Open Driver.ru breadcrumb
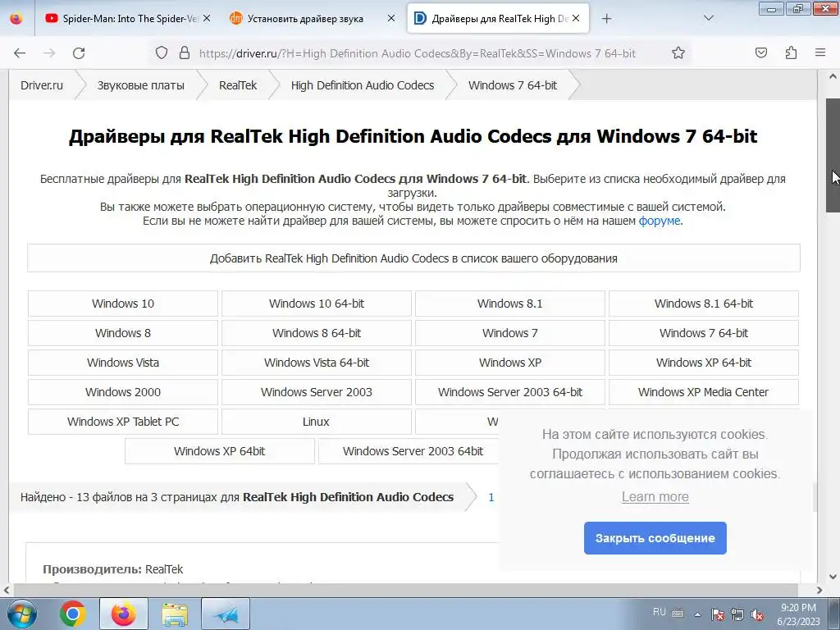 (x=42, y=85)
